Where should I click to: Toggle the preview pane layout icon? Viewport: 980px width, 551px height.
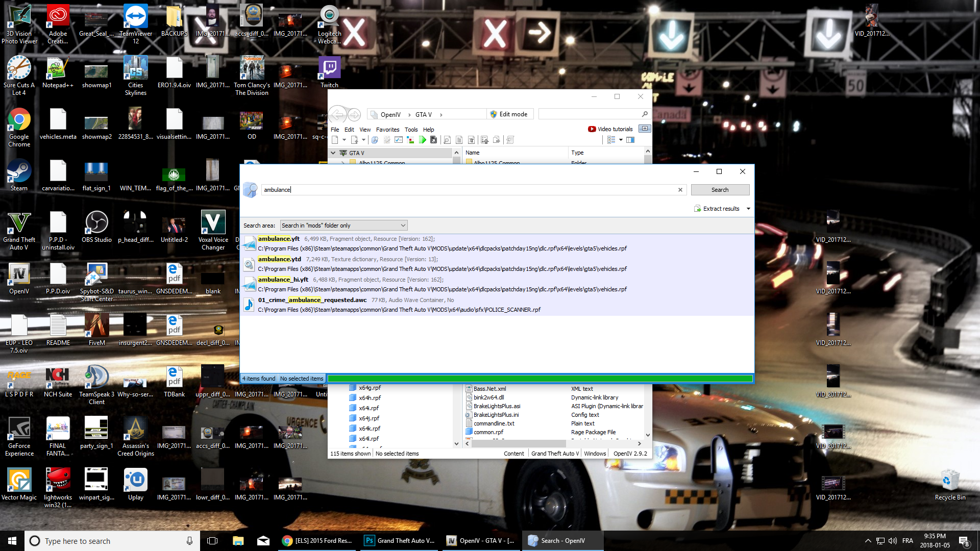tap(630, 140)
